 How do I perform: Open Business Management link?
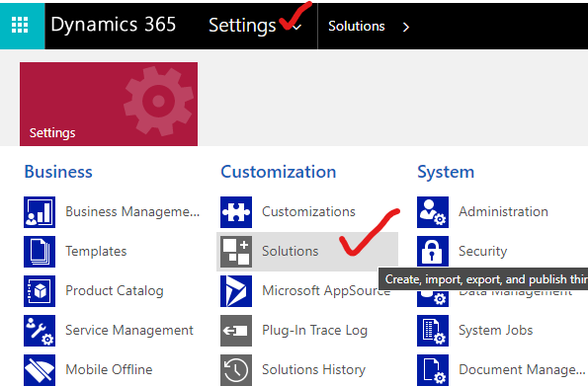click(132, 211)
